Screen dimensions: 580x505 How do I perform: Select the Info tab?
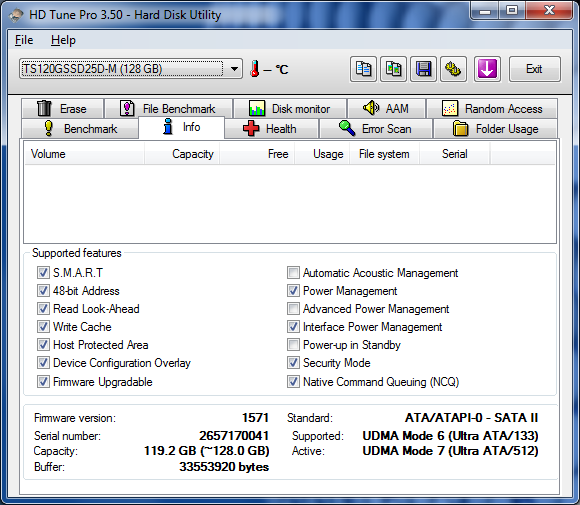(x=181, y=127)
